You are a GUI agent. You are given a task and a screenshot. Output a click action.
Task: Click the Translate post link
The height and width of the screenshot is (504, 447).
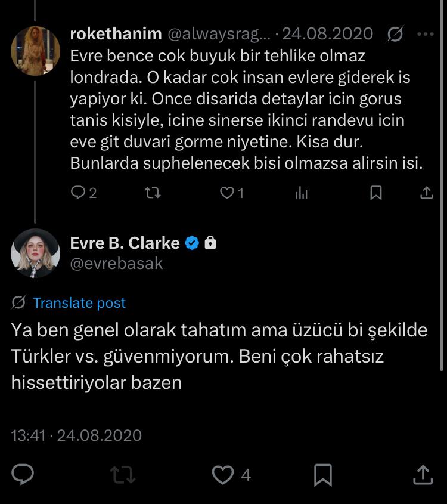coord(79,303)
